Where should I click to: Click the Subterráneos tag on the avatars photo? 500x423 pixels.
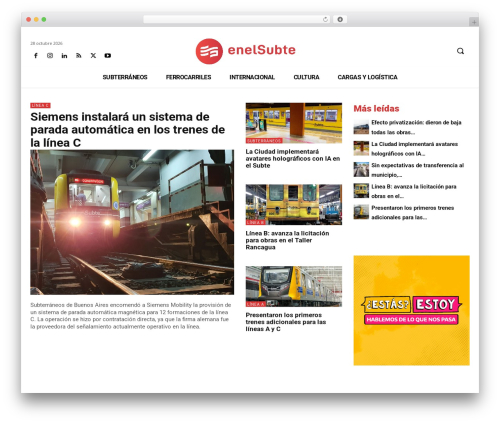point(264,141)
